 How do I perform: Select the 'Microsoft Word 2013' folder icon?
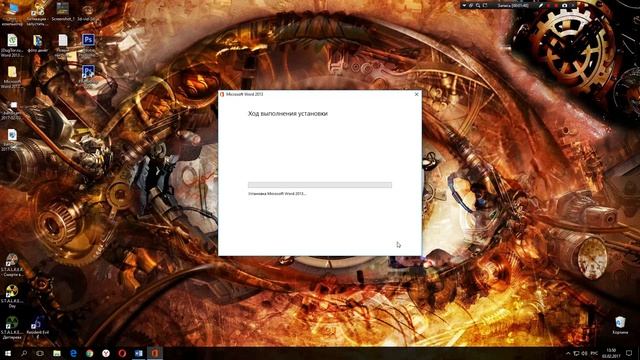point(12,77)
